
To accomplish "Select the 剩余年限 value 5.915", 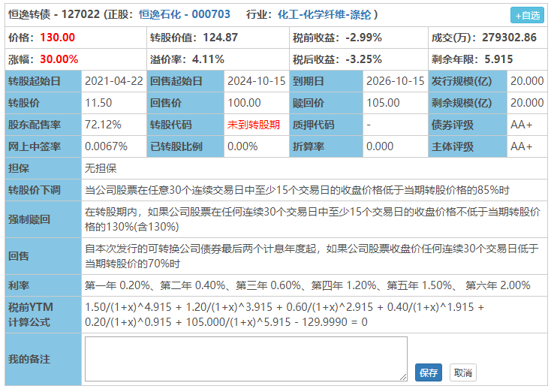I will (x=498, y=59).
